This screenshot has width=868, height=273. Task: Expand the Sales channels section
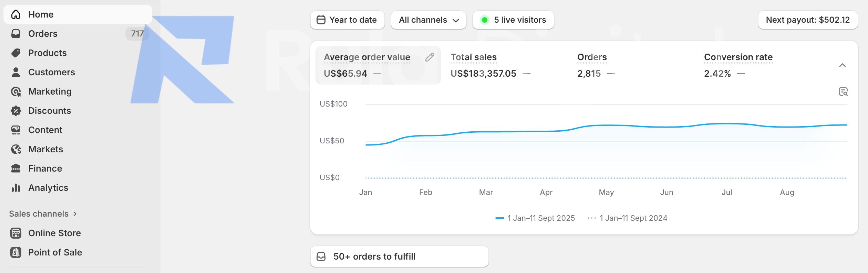(43, 214)
